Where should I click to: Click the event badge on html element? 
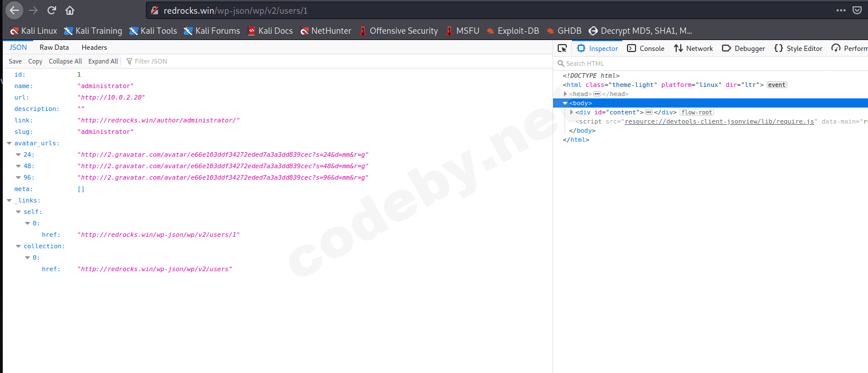pos(777,85)
